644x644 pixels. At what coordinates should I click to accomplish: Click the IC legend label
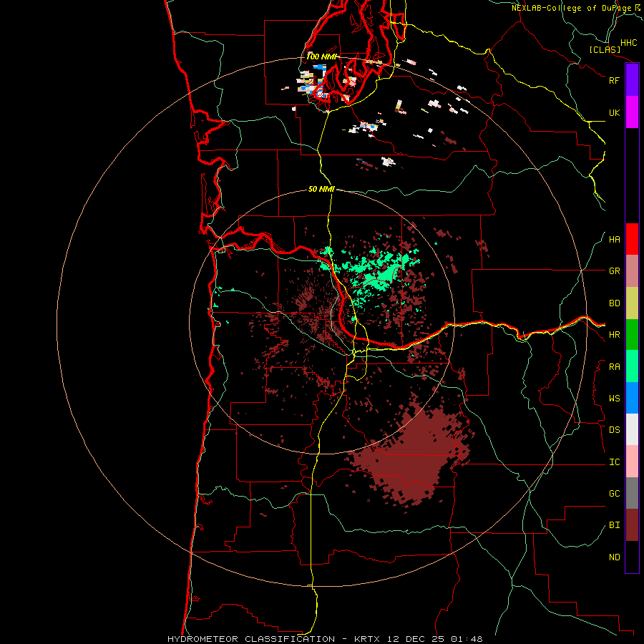tap(614, 462)
